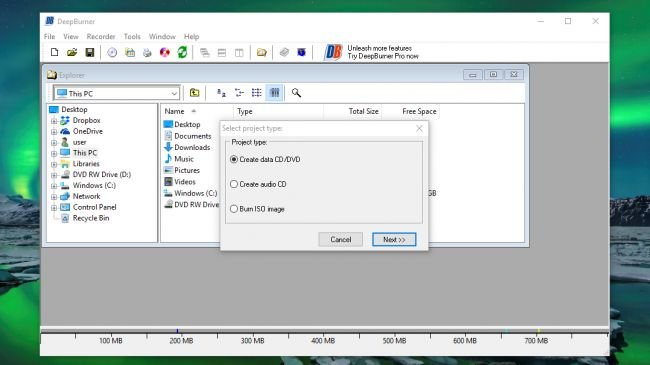Click the magnifying glass search icon in Explorer
The width and height of the screenshot is (650, 365).
296,92
